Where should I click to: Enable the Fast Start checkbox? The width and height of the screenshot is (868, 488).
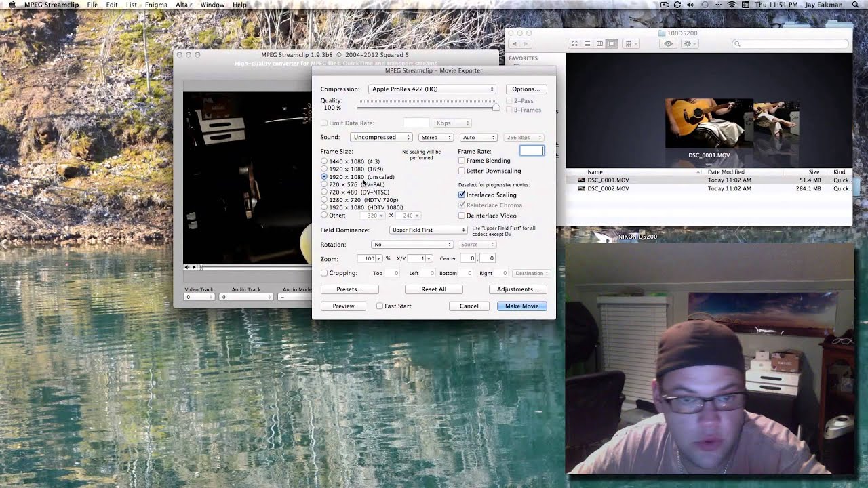coord(380,306)
